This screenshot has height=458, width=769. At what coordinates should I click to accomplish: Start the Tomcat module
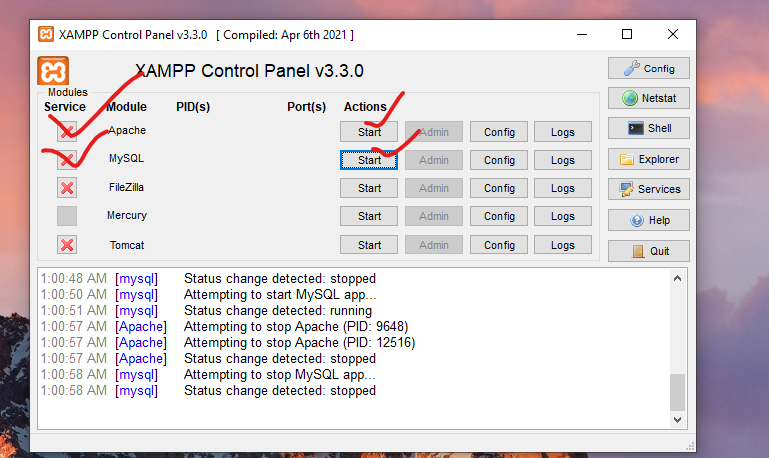pyautogui.click(x=369, y=245)
